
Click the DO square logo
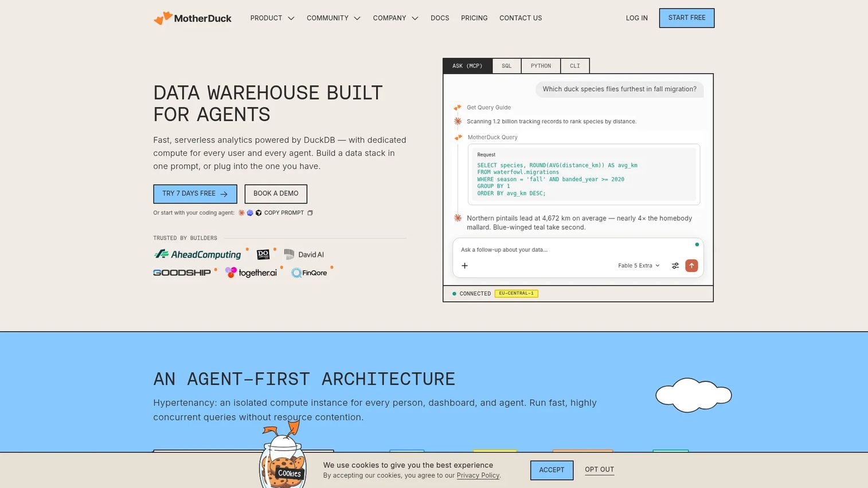pyautogui.click(x=263, y=254)
